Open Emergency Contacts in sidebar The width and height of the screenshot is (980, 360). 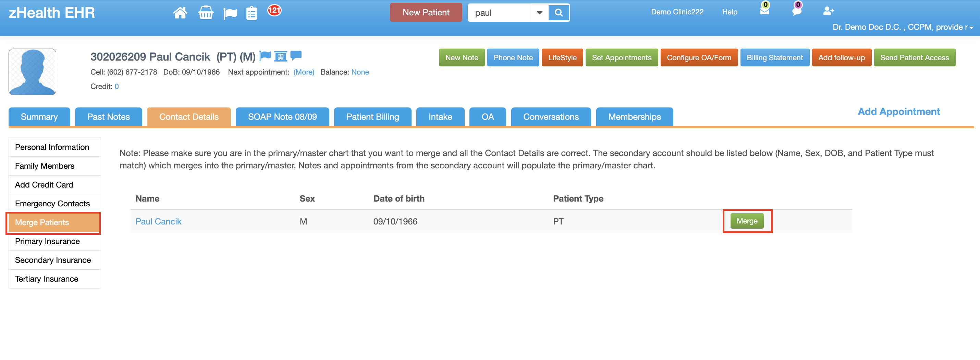click(55, 204)
